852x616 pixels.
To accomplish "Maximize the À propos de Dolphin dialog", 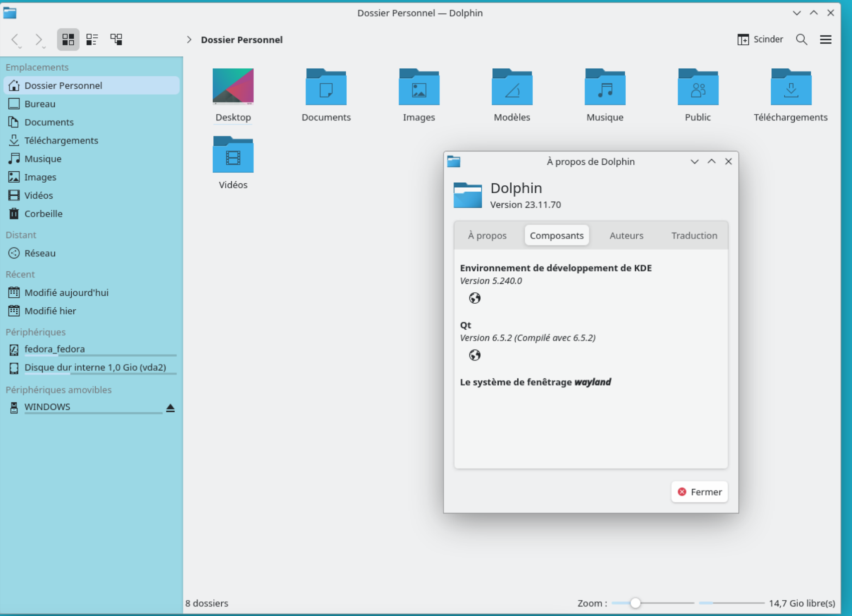I will click(711, 161).
